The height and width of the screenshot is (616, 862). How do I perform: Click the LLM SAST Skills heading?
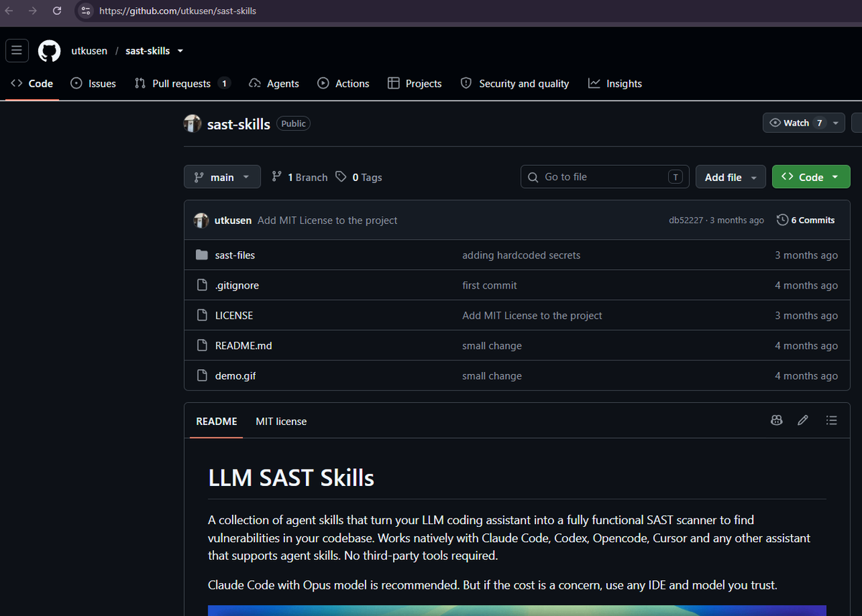click(x=291, y=477)
